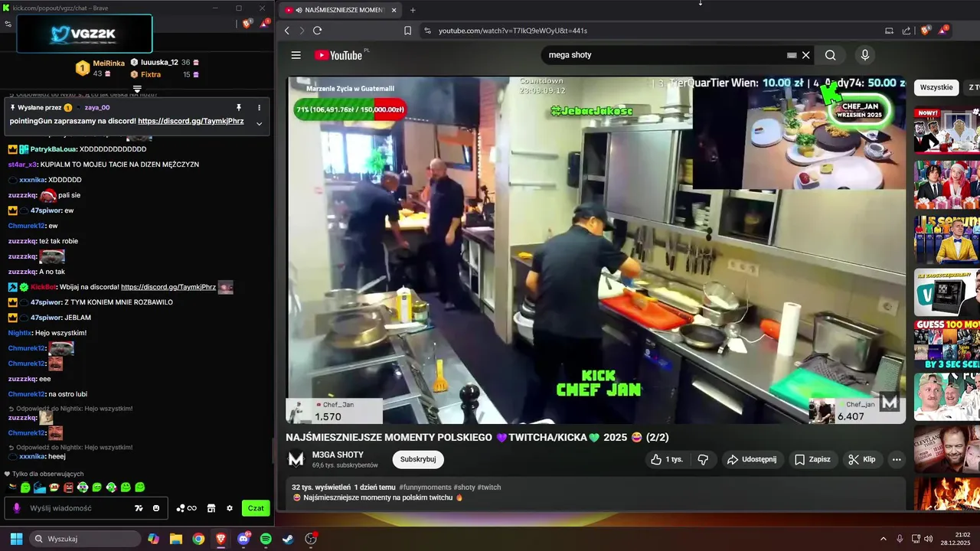The image size is (980, 551).
Task: Open pinned message options (three dots)
Action: click(x=259, y=108)
